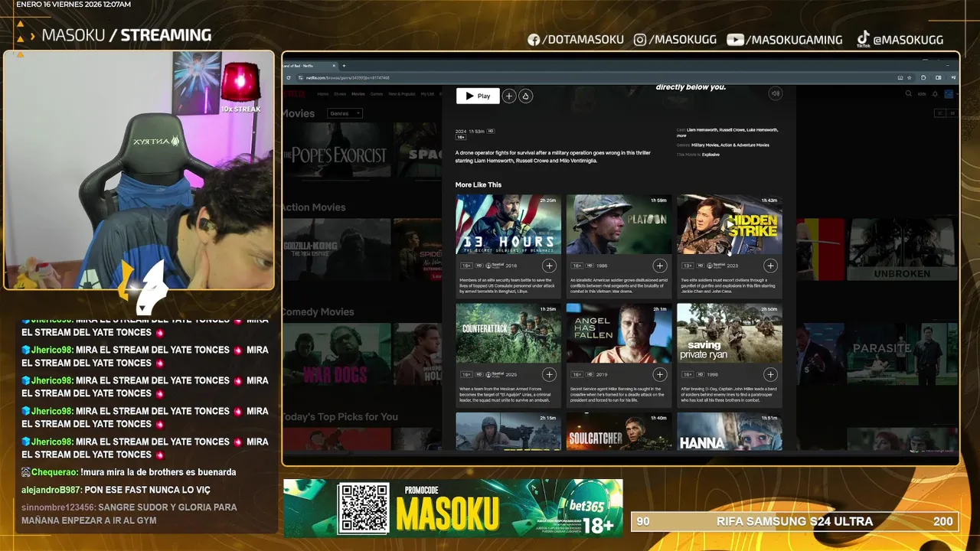Click the alejandroB987 chat message
This screenshot has width=980, height=551.
tap(116, 490)
